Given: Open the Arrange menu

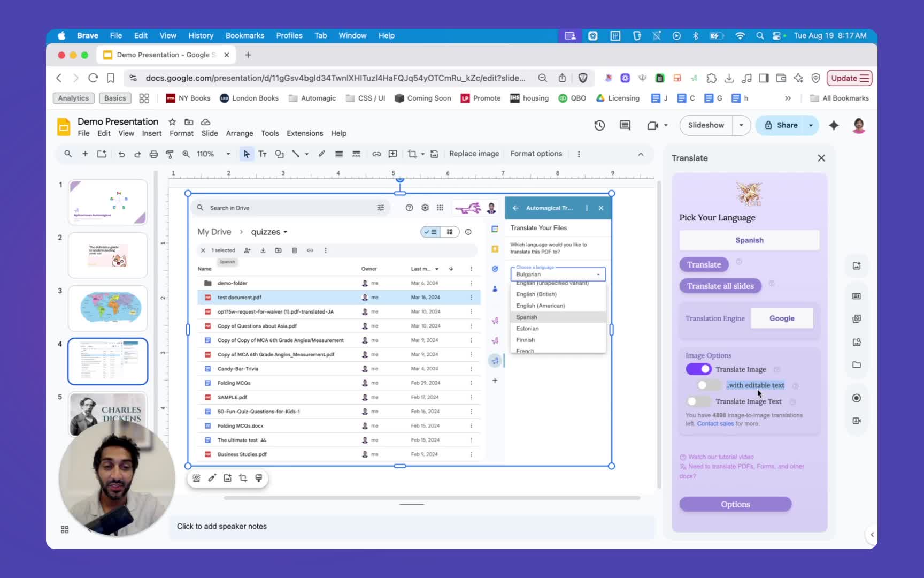Looking at the screenshot, I should 239,133.
